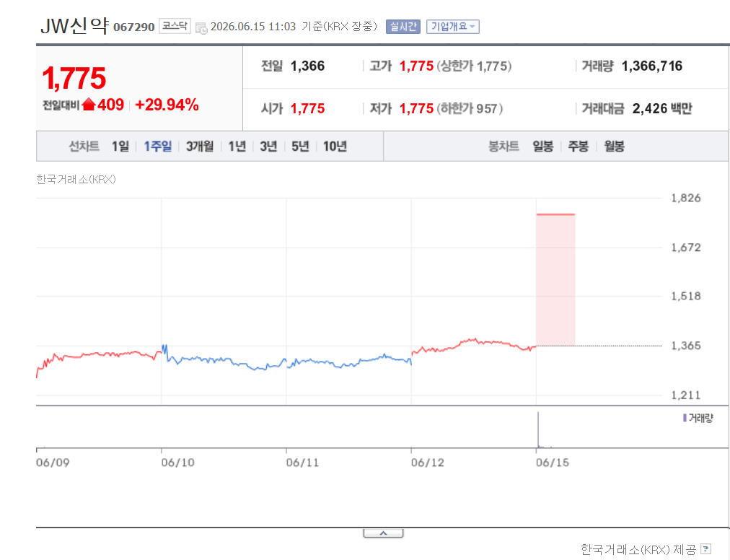
Task: Click the question mark help icon near KRX 제공
Action: pyautogui.click(x=705, y=549)
